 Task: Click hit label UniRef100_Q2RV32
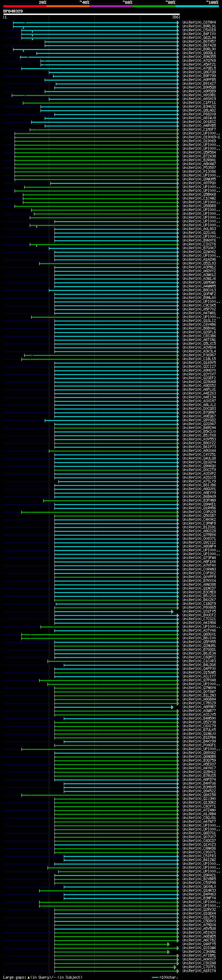199,910
